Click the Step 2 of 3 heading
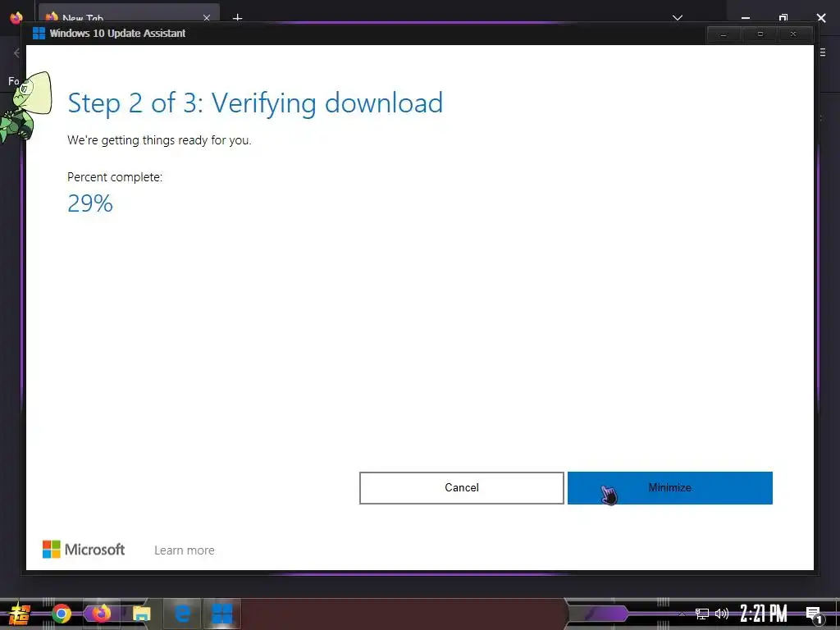Viewport: 840px width, 630px height. pyautogui.click(x=255, y=104)
